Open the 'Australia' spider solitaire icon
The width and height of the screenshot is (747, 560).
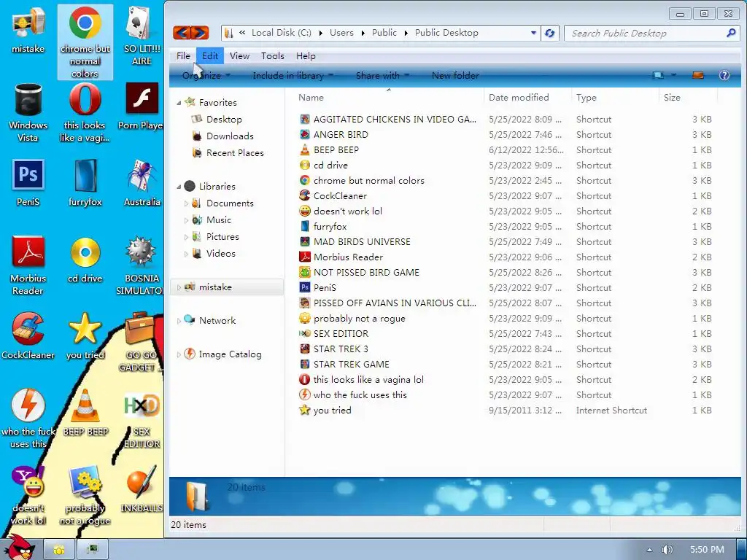point(142,183)
